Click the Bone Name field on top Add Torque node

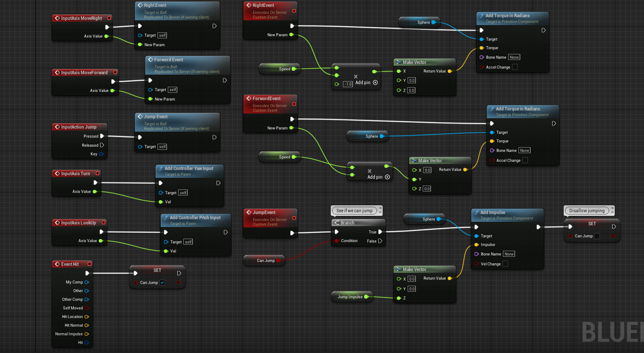(514, 57)
